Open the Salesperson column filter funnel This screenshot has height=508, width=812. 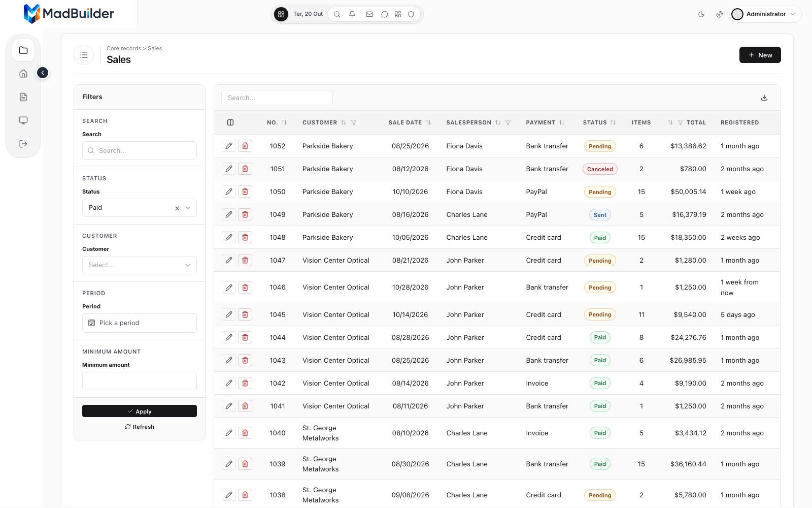point(508,122)
